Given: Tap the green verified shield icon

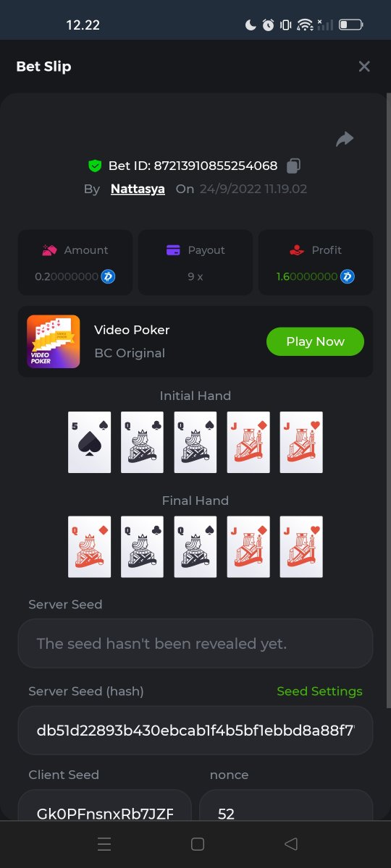Looking at the screenshot, I should tap(95, 166).
